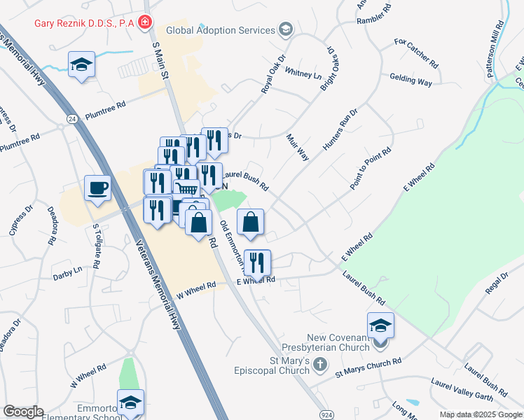Click the route 924 highway shield
The image size is (524, 420).
(x=326, y=415)
